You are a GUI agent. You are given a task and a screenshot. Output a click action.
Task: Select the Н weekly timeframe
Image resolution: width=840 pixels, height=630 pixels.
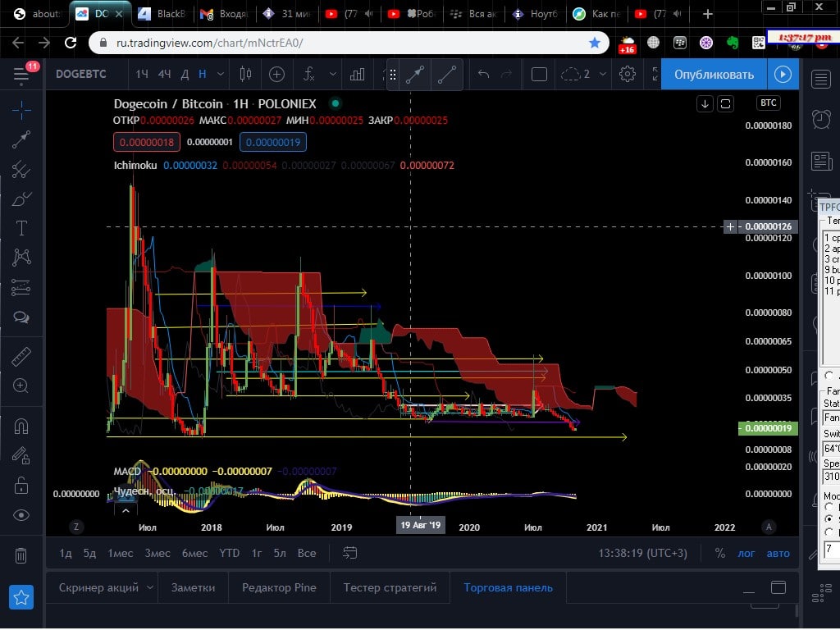(203, 75)
